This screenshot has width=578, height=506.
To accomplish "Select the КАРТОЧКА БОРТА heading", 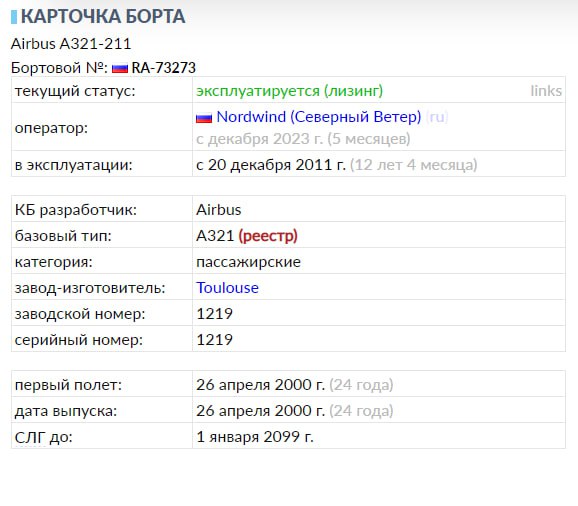I will tap(103, 17).
